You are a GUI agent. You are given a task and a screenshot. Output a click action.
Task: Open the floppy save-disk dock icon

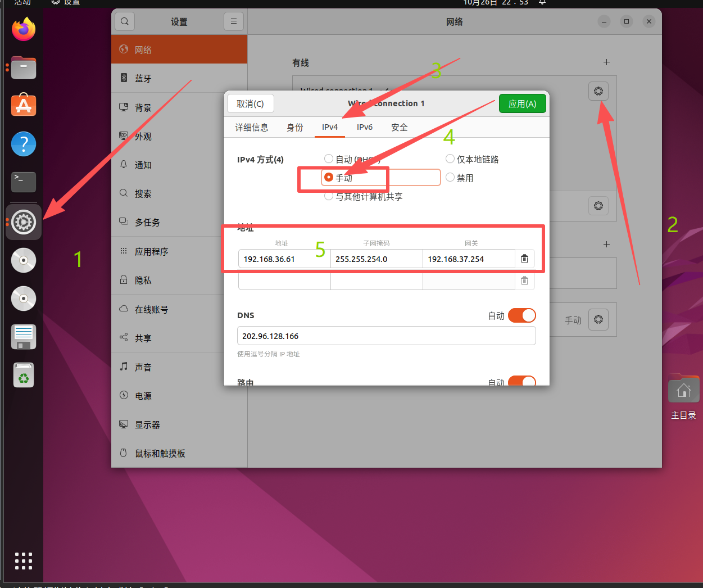(x=24, y=337)
